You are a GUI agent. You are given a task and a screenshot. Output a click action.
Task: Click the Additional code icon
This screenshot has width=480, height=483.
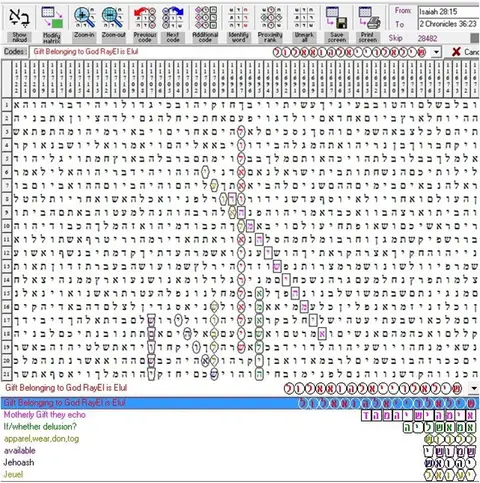[x=205, y=17]
